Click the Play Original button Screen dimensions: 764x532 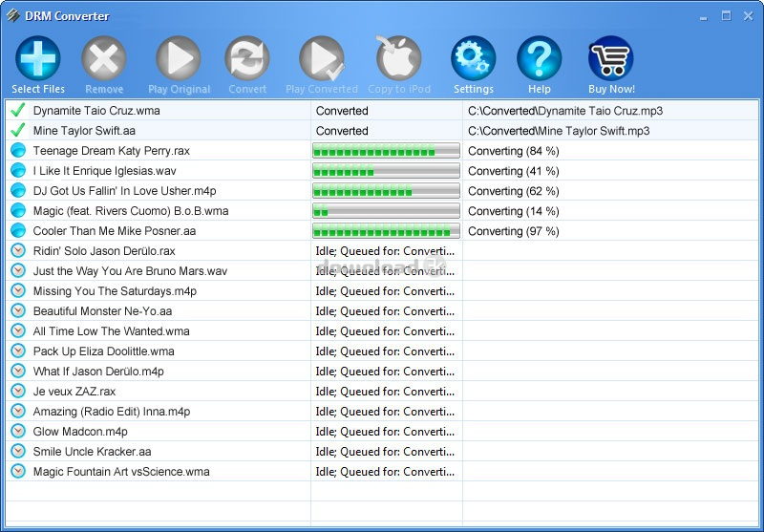(x=179, y=59)
